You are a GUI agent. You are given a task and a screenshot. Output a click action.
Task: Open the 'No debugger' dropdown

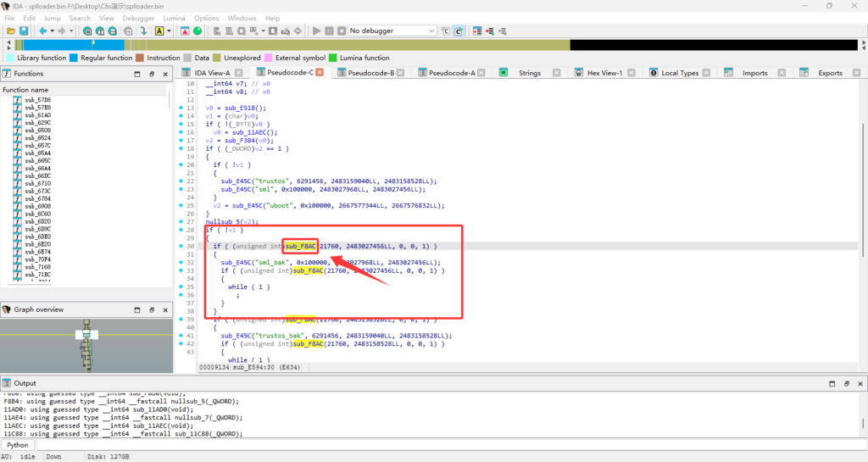[392, 31]
